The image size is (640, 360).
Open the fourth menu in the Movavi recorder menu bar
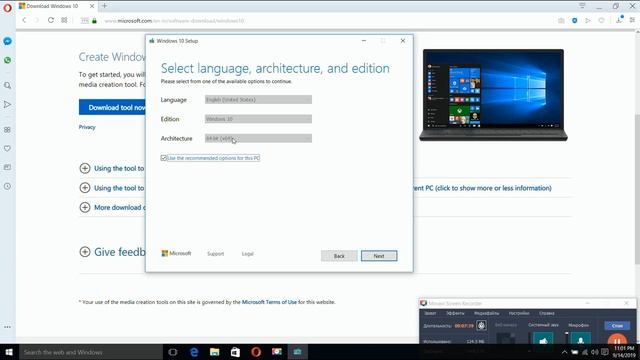(519, 313)
